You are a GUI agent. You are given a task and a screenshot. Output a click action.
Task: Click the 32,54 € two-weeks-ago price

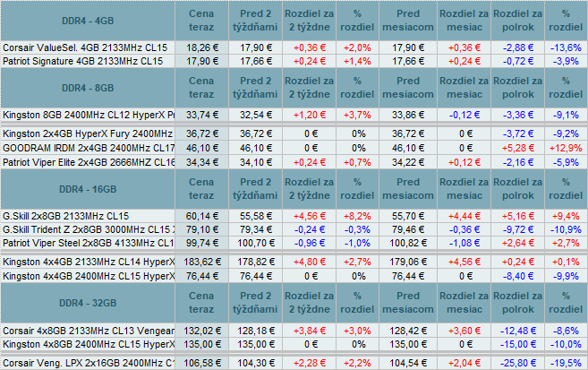click(255, 115)
